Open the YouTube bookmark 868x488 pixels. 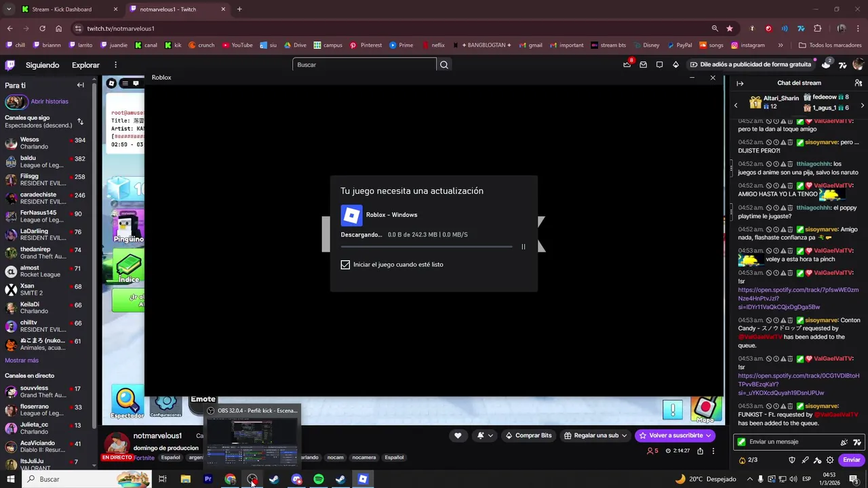[237, 45]
